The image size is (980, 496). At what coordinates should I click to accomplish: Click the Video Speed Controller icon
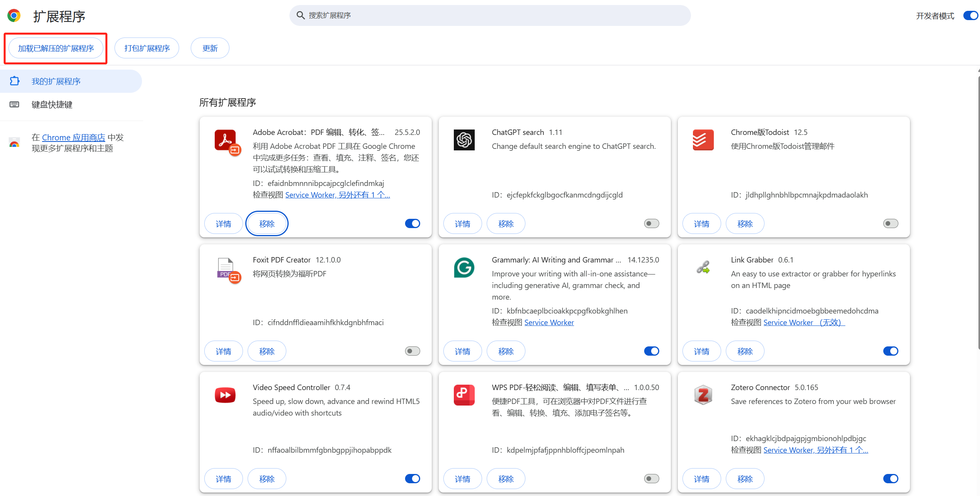coord(225,395)
